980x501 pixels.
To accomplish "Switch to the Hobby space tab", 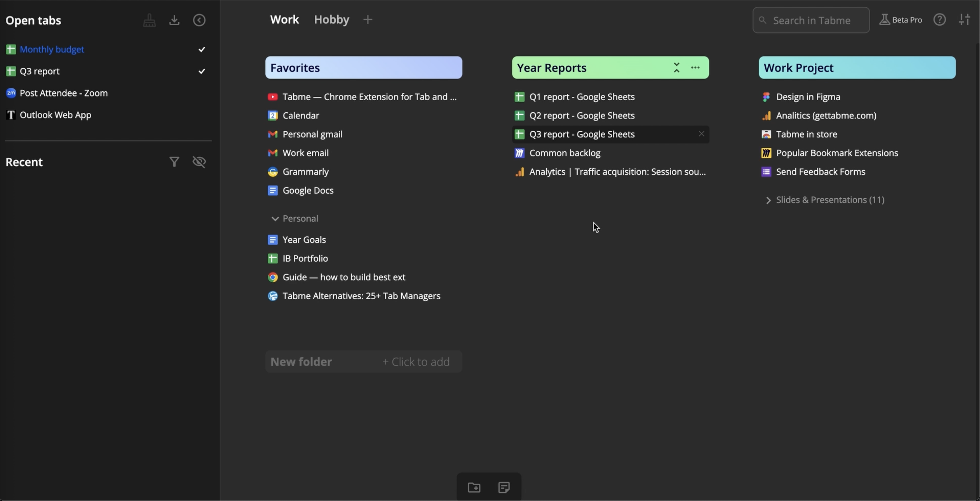I will 331,20.
